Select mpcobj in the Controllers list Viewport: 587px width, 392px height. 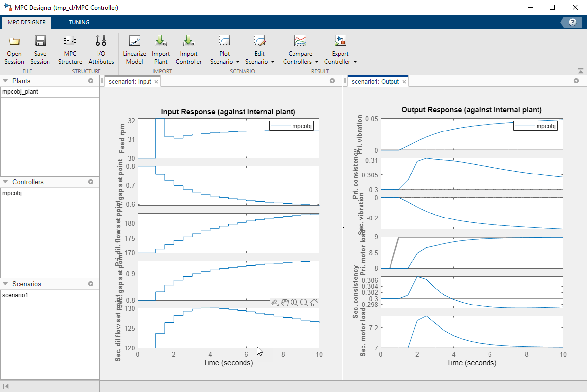coord(12,193)
